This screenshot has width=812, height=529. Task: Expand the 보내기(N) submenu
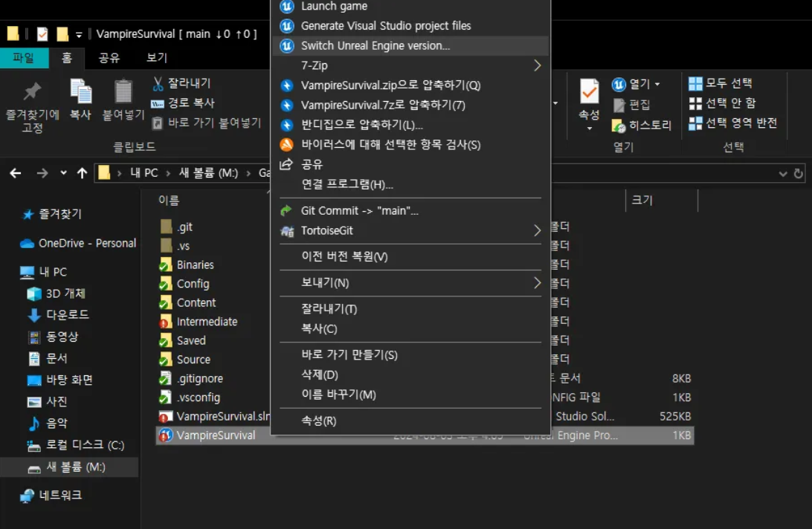[410, 282]
